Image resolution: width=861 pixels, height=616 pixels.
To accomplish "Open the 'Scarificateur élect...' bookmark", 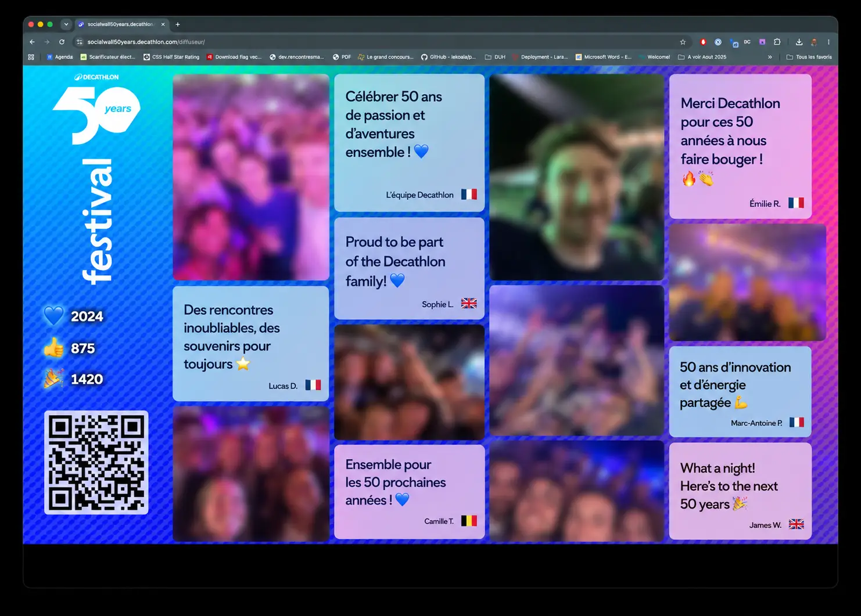I will 107,57.
